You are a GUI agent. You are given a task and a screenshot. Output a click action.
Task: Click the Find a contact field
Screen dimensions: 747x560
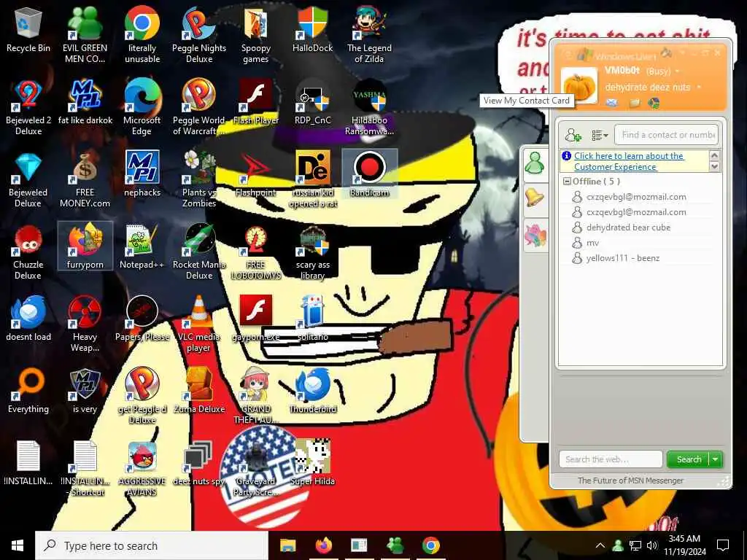(667, 135)
